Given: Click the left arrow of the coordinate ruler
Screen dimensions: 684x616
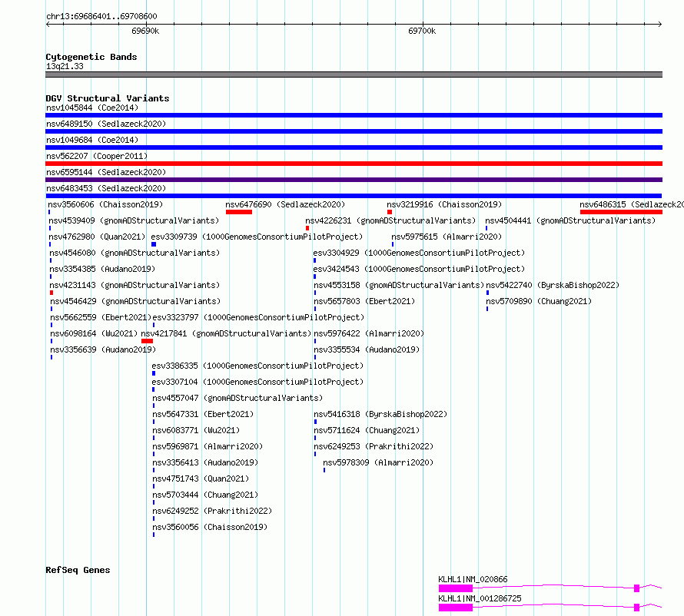Looking at the screenshot, I should tap(48, 24).
